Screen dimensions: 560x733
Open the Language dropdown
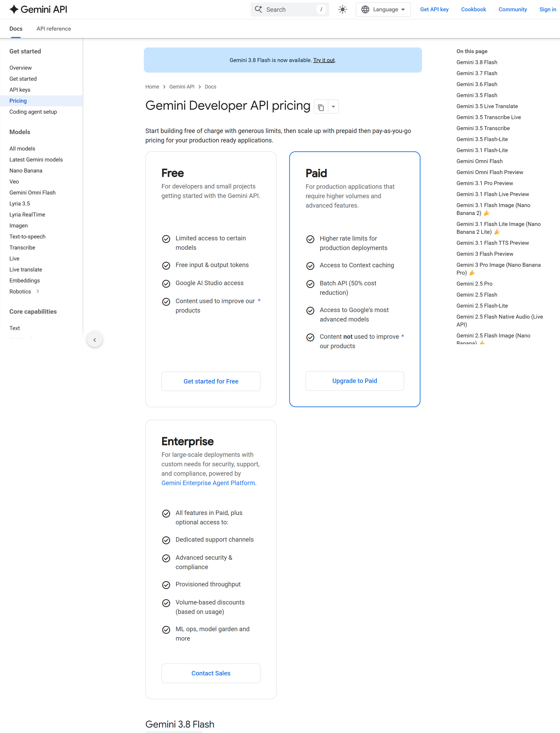[x=383, y=9]
